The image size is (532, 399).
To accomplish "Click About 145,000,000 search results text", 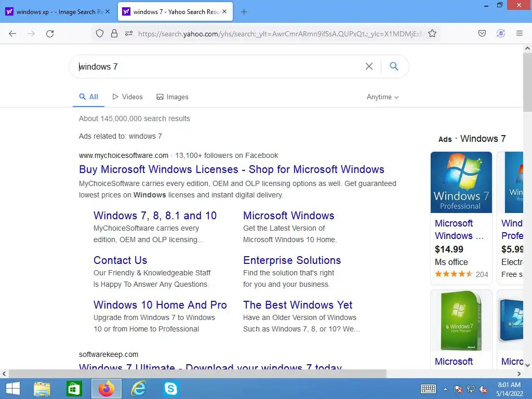I will [x=135, y=118].
